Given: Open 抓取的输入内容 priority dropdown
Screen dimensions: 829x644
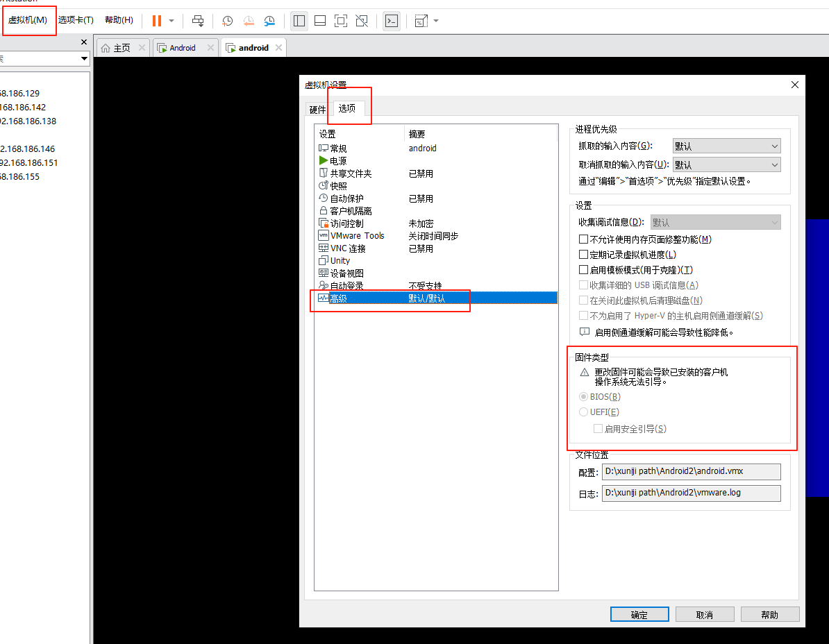Looking at the screenshot, I should pyautogui.click(x=726, y=146).
